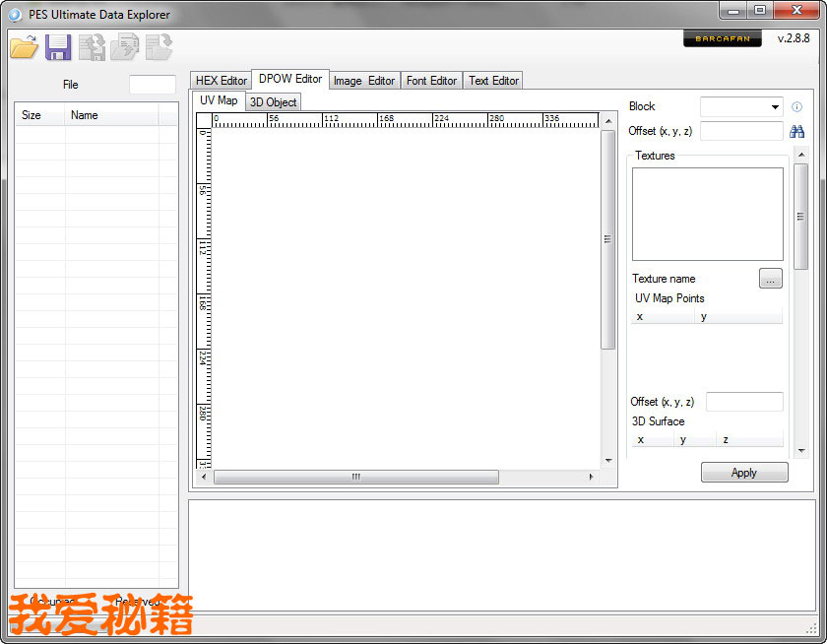Click the binoculars search icon
The image size is (827, 644).
point(797,131)
